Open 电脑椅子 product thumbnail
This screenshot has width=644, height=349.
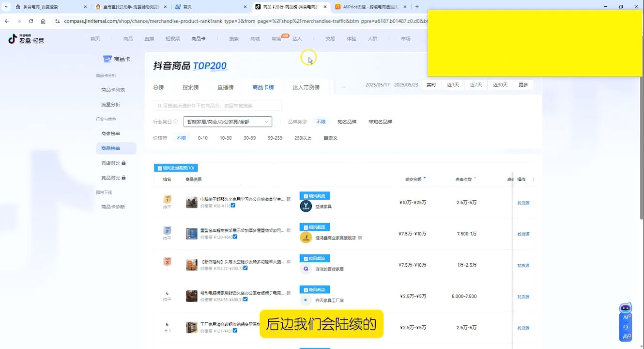click(192, 203)
